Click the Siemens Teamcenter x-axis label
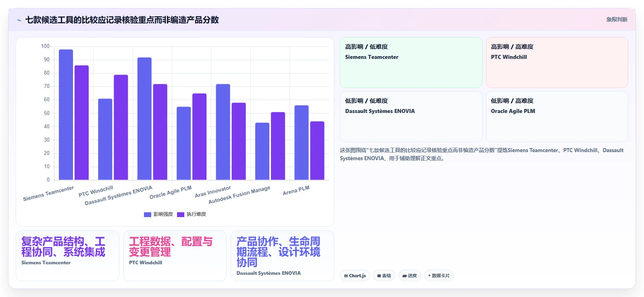Image resolution: width=644 pixels, height=297 pixels. pos(48,193)
